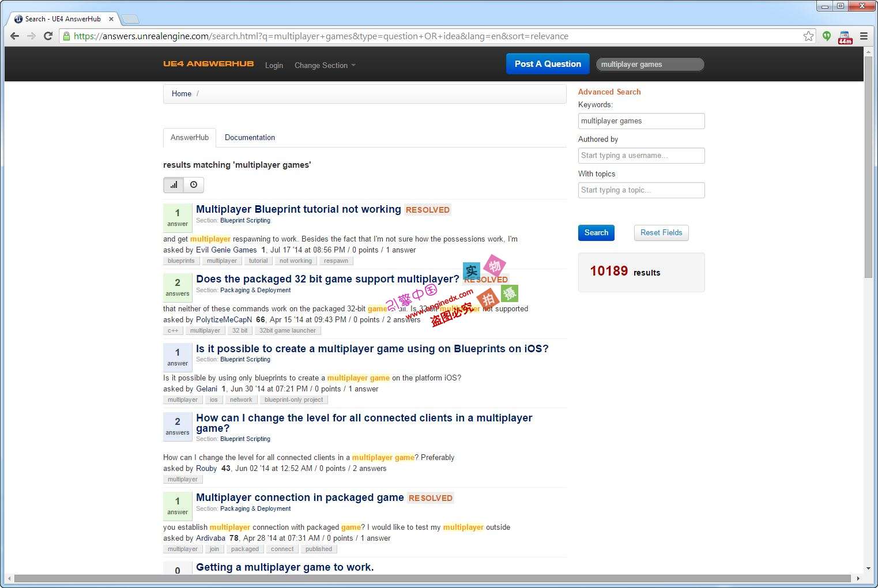
Task: Click the Login link
Action: (x=274, y=65)
